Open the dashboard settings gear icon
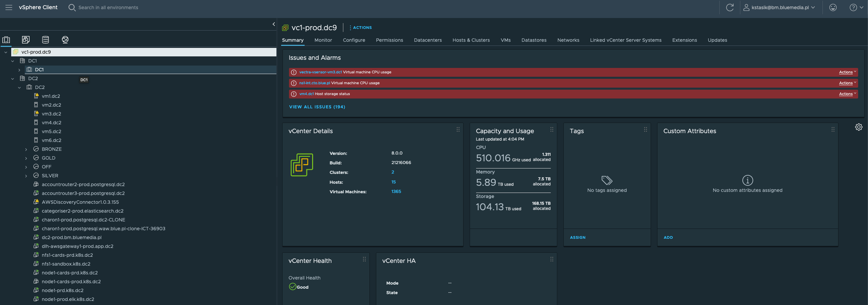The height and width of the screenshot is (305, 868). point(858,127)
